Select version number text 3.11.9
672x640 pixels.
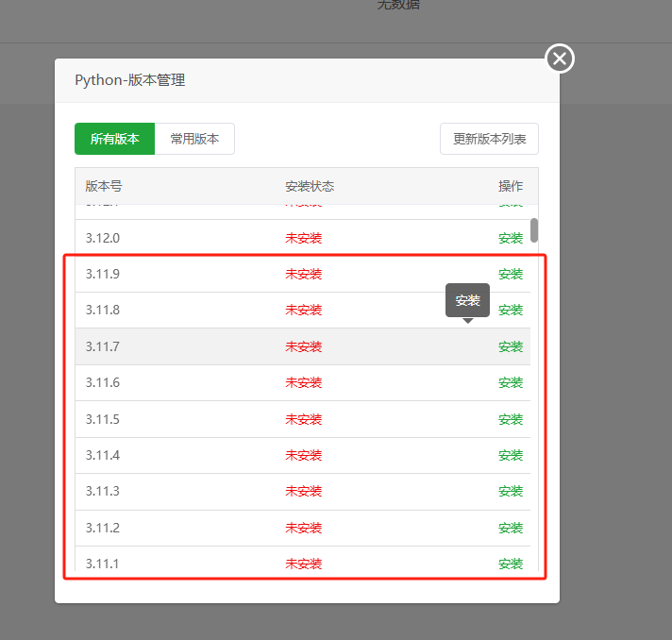(103, 274)
